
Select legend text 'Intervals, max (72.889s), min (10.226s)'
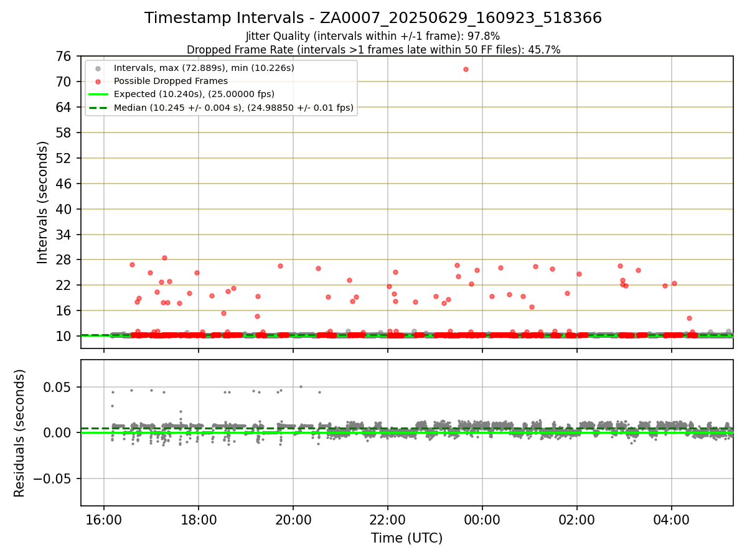(204, 68)
